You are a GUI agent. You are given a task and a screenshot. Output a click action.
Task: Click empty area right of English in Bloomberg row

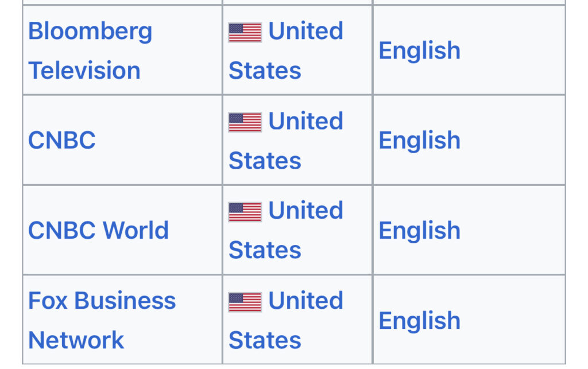coord(514,51)
